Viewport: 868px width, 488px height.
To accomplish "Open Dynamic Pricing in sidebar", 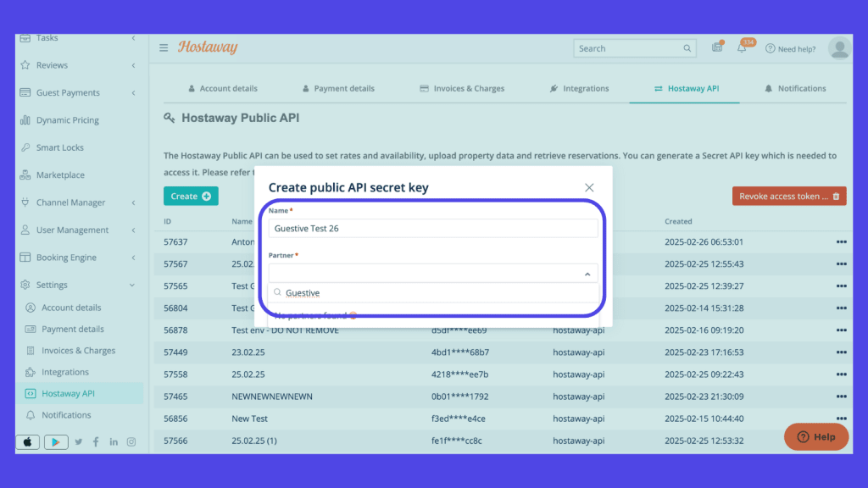I will point(68,120).
